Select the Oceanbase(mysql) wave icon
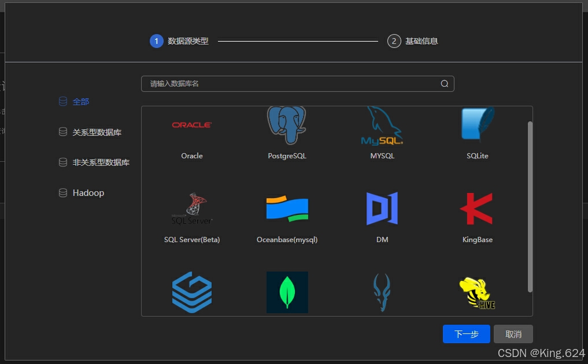This screenshot has width=588, height=364. [287, 209]
